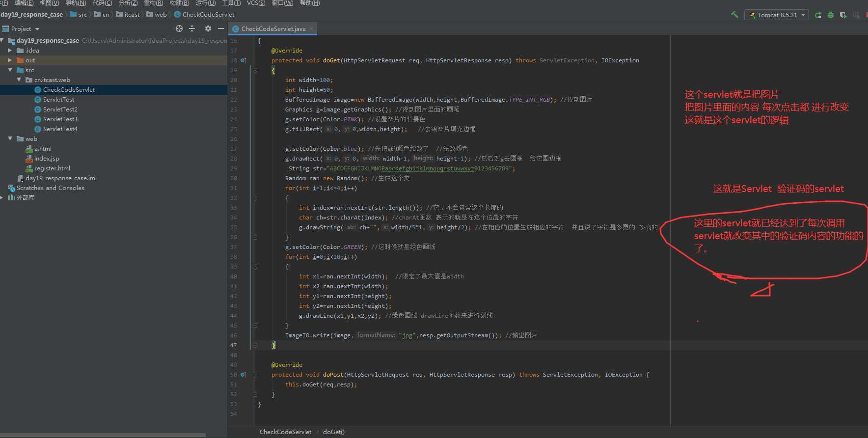Hide the Project panel with the minus icon
868x438 pixels.
click(x=221, y=28)
